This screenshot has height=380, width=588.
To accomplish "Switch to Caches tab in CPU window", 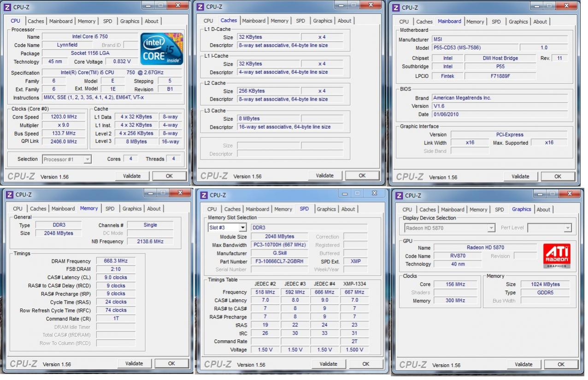I will pyautogui.click(x=36, y=21).
